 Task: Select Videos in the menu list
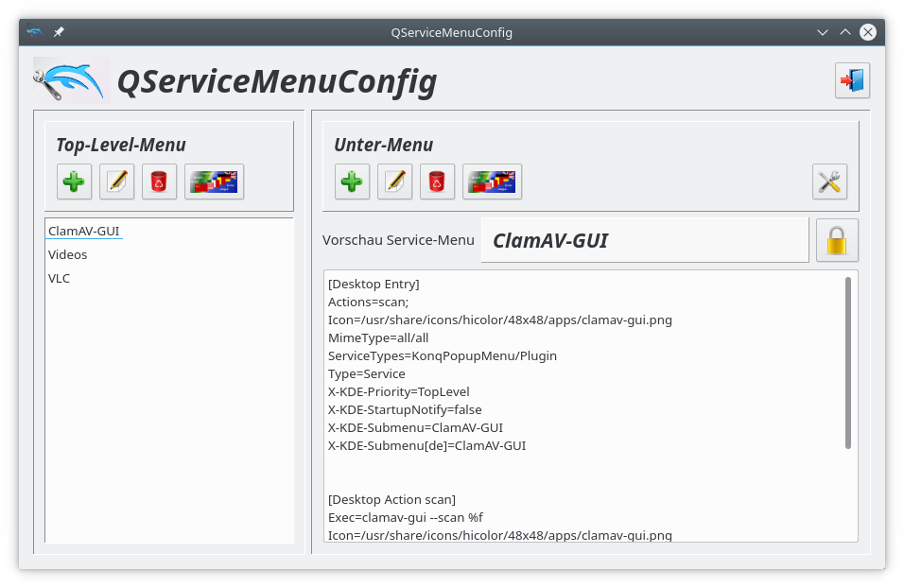pos(67,255)
